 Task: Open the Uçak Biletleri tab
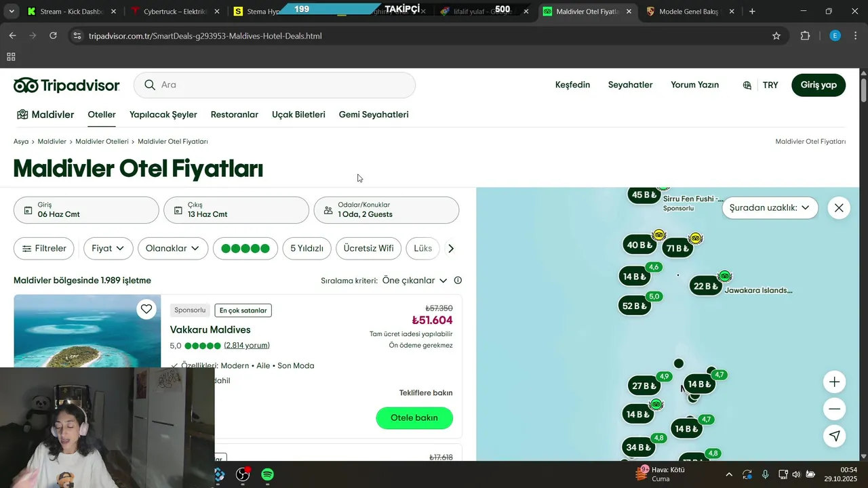[x=298, y=115]
